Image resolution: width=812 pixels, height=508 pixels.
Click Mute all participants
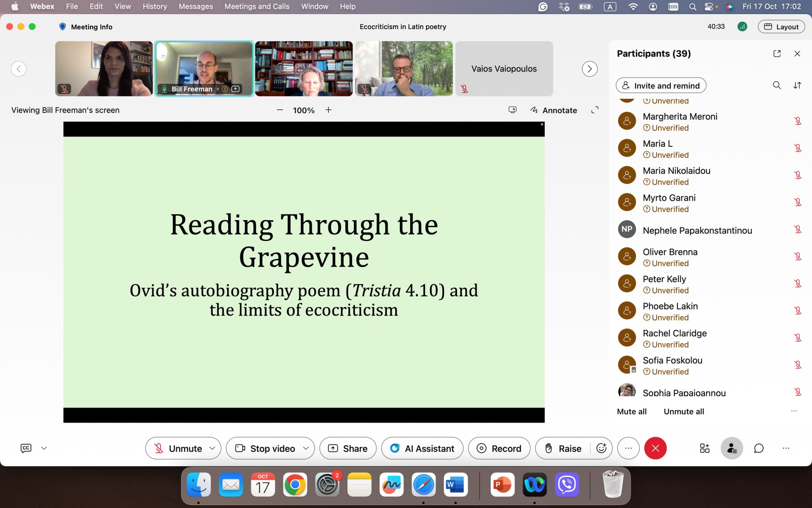631,412
